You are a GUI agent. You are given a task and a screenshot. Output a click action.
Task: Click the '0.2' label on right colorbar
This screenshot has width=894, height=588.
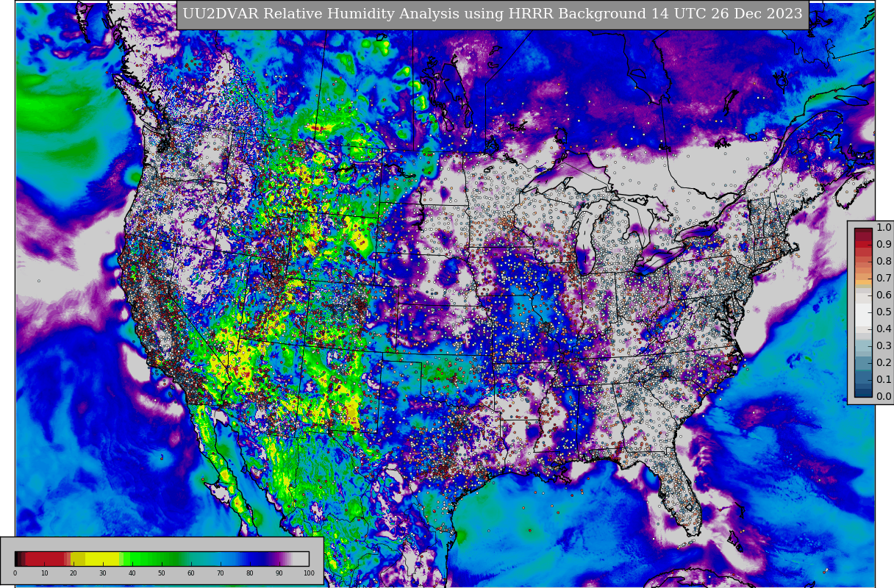(x=884, y=363)
